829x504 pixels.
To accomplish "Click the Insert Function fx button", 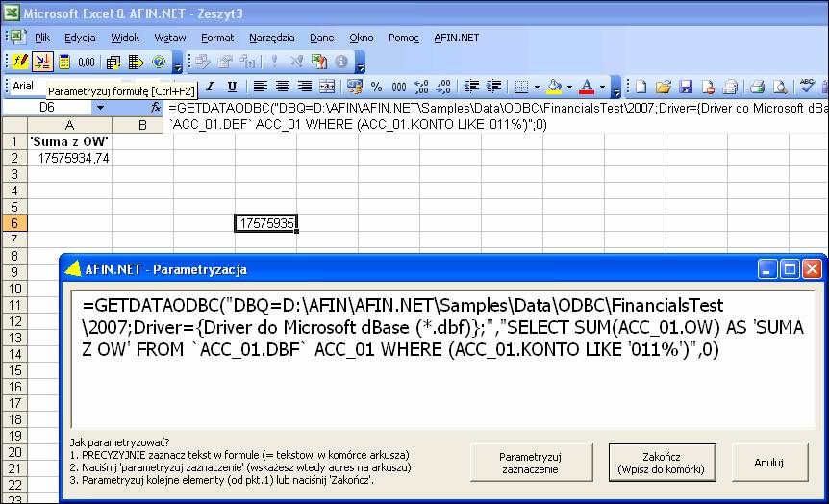I will coord(156,108).
